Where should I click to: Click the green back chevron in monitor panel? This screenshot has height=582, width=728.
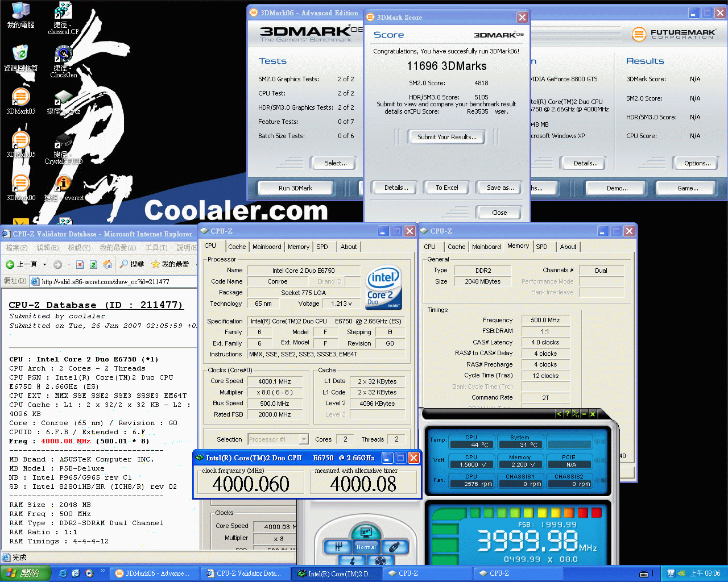tap(559, 414)
